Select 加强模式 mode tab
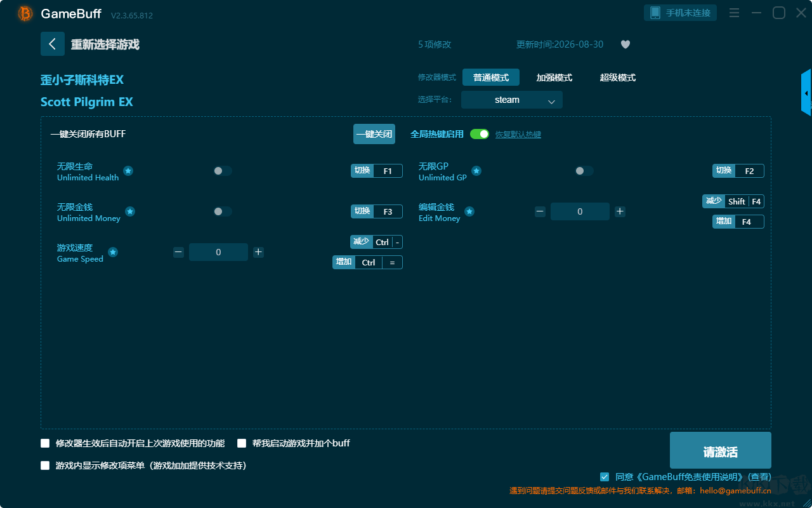Image resolution: width=812 pixels, height=508 pixels. coord(554,77)
